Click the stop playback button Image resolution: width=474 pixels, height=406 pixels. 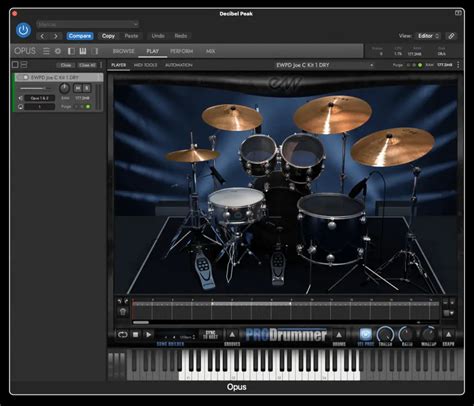(x=135, y=334)
